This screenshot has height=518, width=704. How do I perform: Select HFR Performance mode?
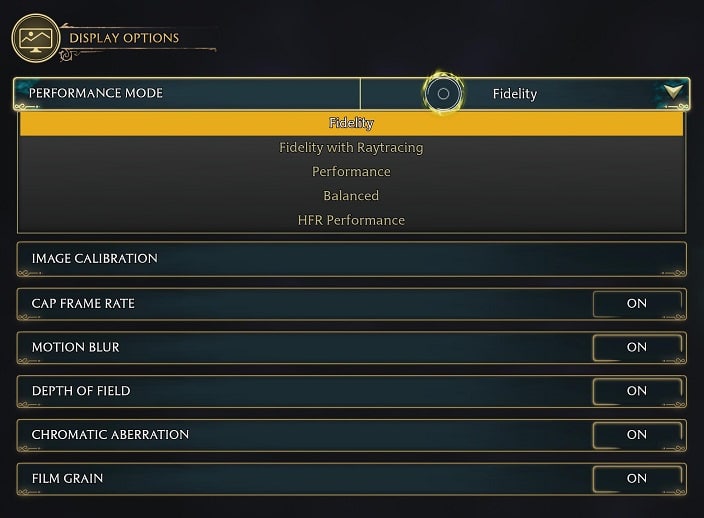coord(351,220)
